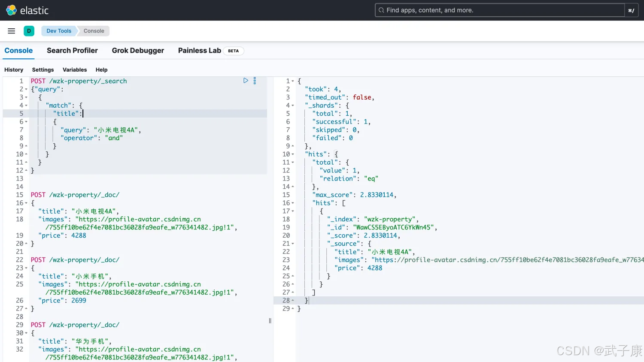Fold the "match" block at line 4
This screenshot has height=362, width=644.
[x=26, y=106]
